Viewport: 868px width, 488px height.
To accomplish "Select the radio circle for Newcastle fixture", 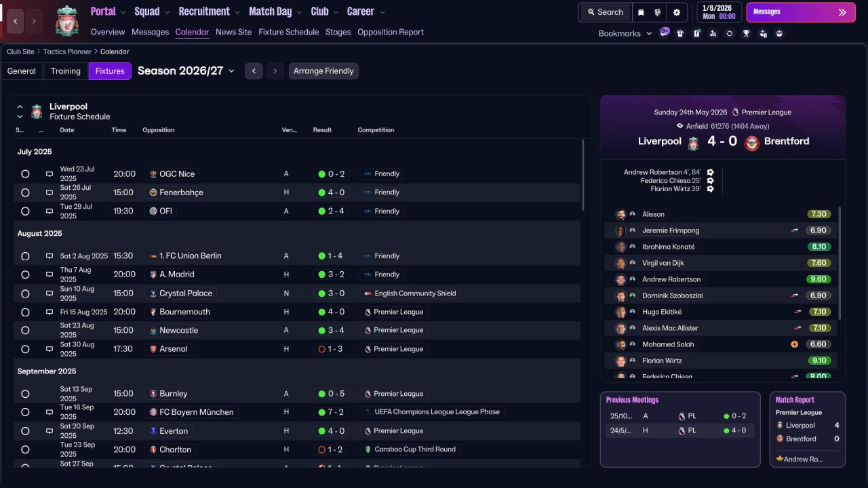I will tap(25, 331).
